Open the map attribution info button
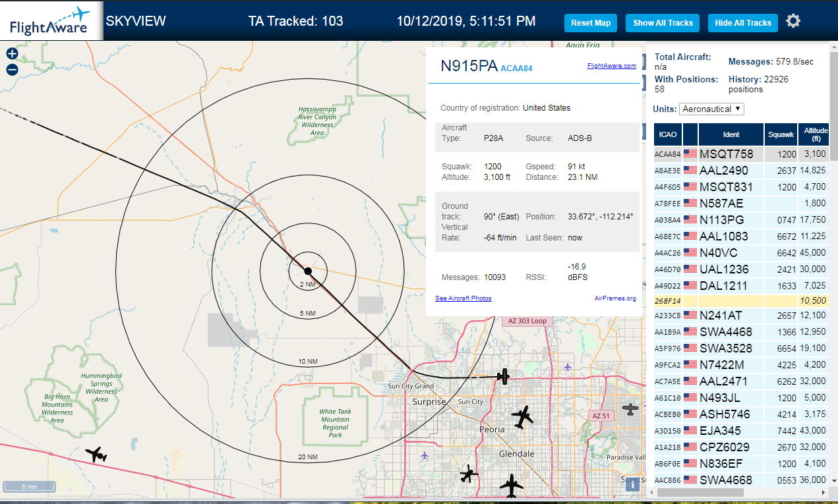838x504 pixels. pyautogui.click(x=632, y=485)
